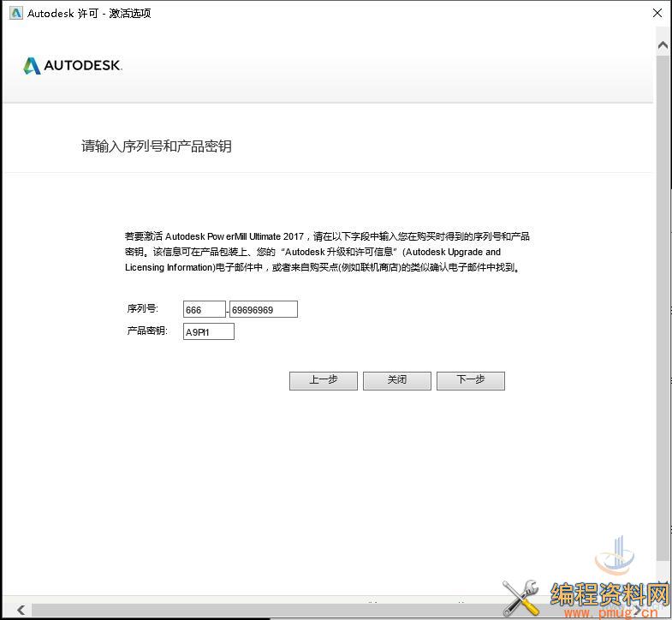The height and width of the screenshot is (620, 672).
Task: Click the vertical scrollbar up arrow
Action: coord(663,45)
